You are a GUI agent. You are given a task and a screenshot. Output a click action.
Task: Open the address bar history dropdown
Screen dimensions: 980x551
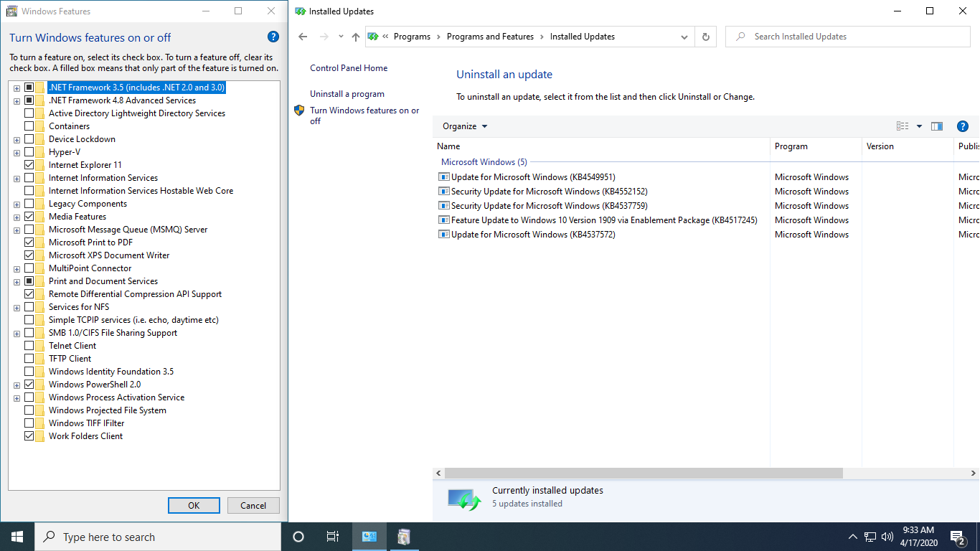[x=684, y=37]
